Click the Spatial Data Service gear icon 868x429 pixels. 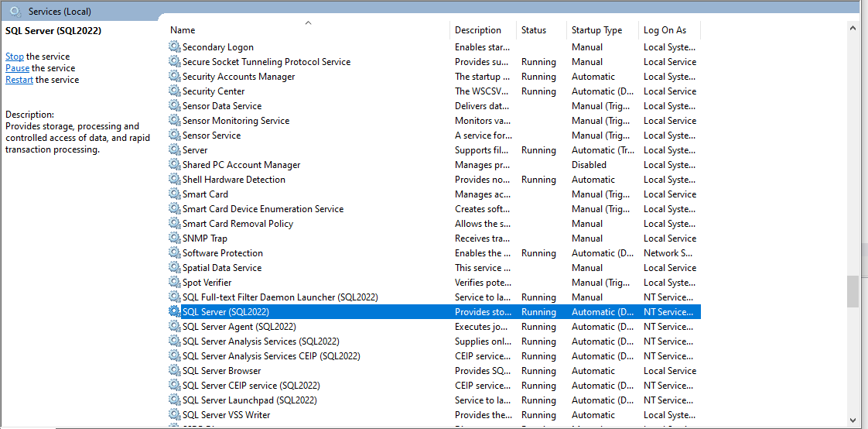click(x=174, y=268)
